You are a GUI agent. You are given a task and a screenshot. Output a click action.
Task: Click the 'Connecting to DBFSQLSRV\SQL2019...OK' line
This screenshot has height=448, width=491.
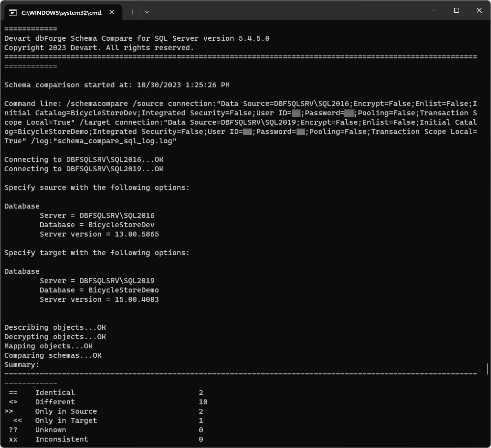tap(83, 169)
